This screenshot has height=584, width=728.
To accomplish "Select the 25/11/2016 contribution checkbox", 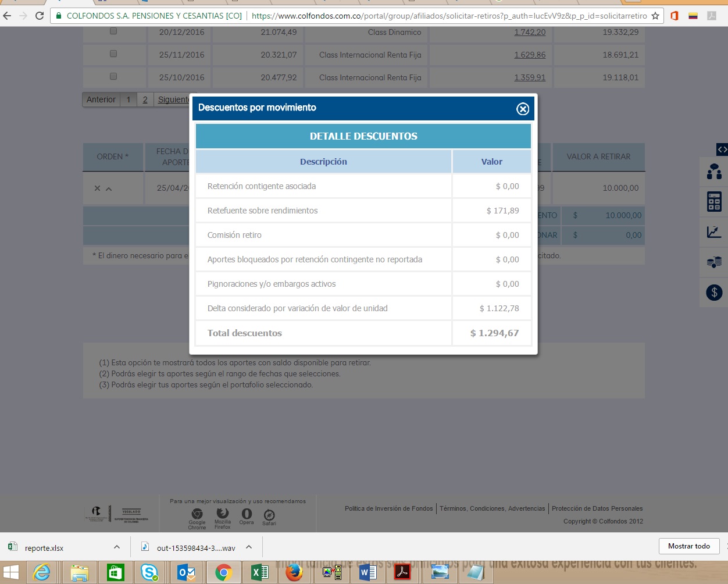I will point(113,54).
